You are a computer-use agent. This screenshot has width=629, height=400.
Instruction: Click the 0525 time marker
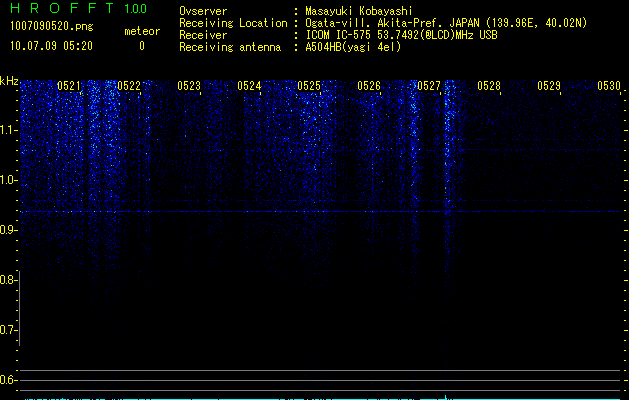tap(309, 86)
